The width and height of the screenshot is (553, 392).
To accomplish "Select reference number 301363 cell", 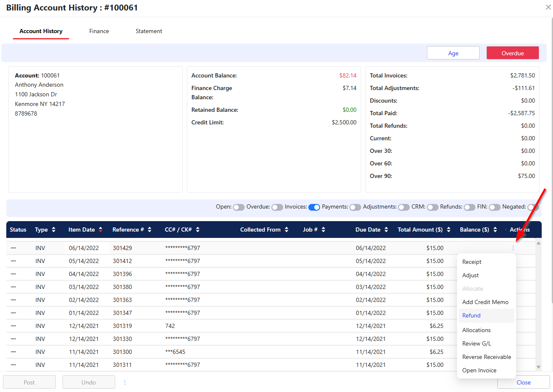I will (x=122, y=300).
